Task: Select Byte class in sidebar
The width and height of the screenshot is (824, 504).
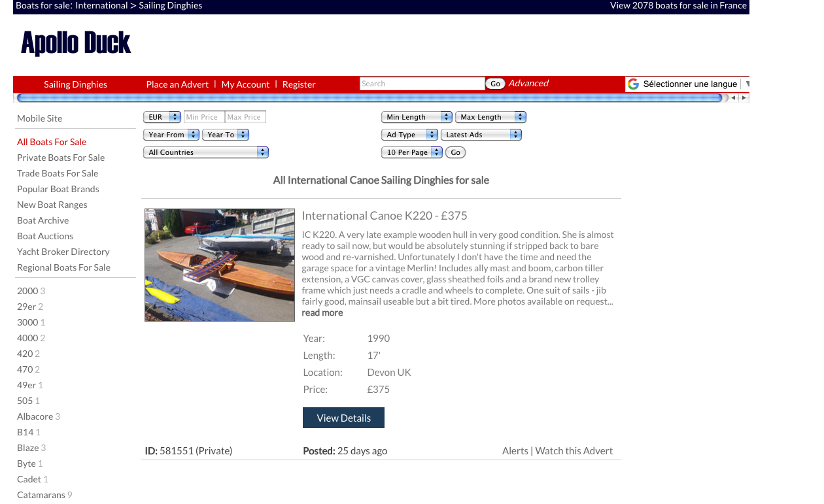Action: 27,463
